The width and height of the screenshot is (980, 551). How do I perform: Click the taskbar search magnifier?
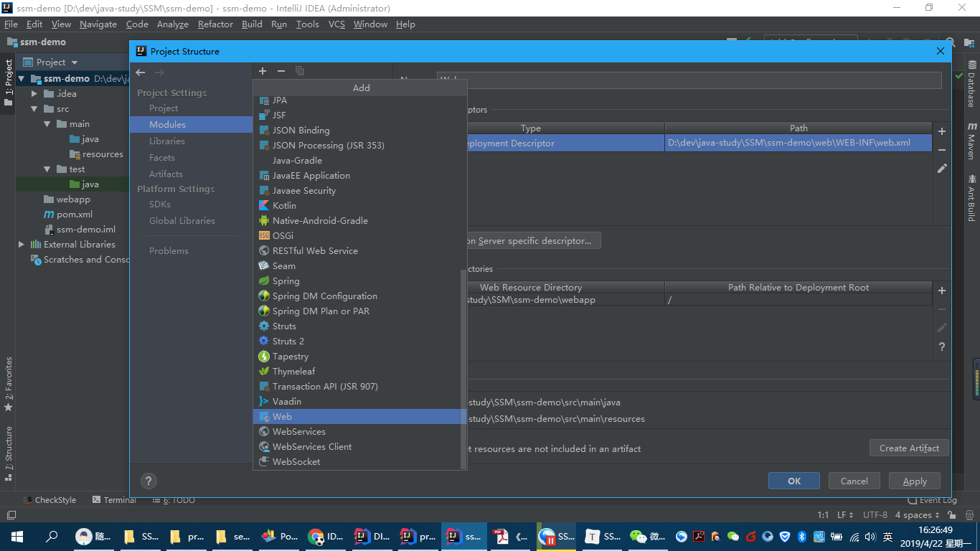(52, 537)
